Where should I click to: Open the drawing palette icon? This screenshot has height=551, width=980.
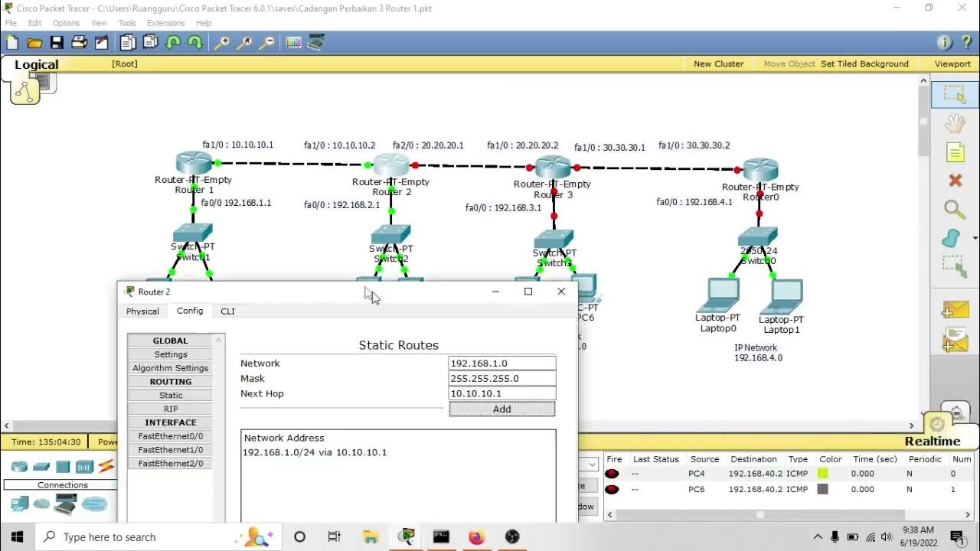point(293,43)
